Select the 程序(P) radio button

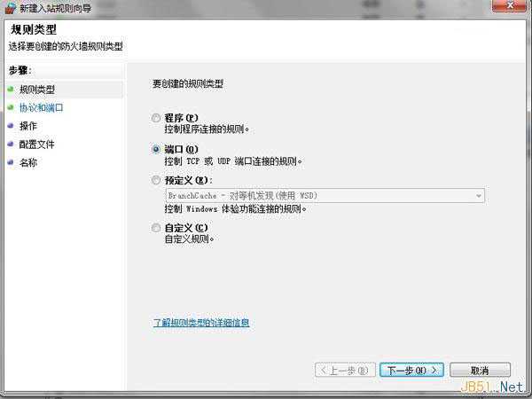[x=156, y=118]
